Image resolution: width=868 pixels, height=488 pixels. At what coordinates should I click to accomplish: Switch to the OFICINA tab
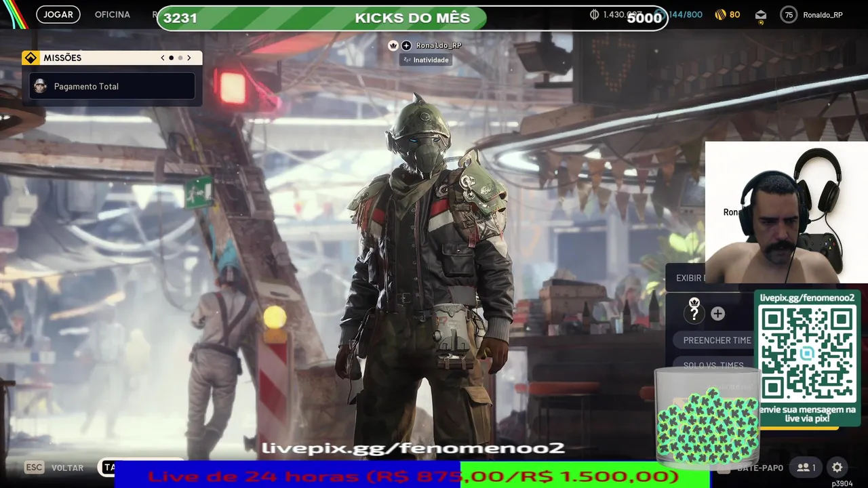click(113, 14)
